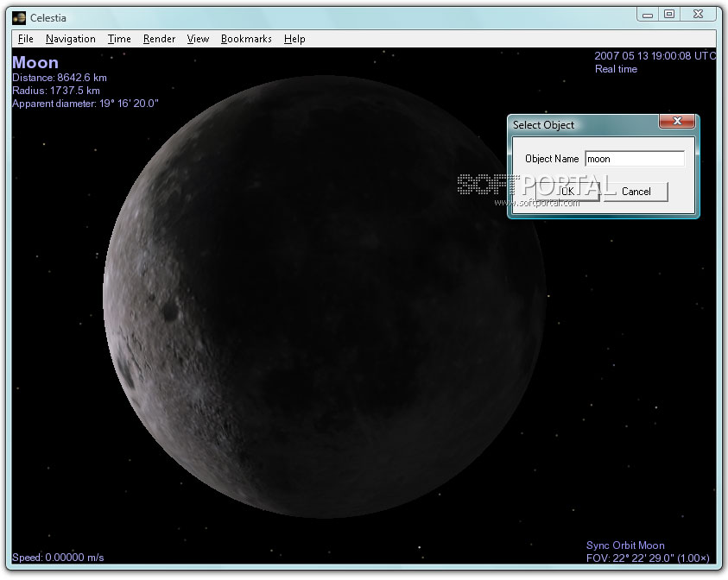Viewport: 728px width, 580px height.
Task: Close the Celestia window
Action: [699, 15]
